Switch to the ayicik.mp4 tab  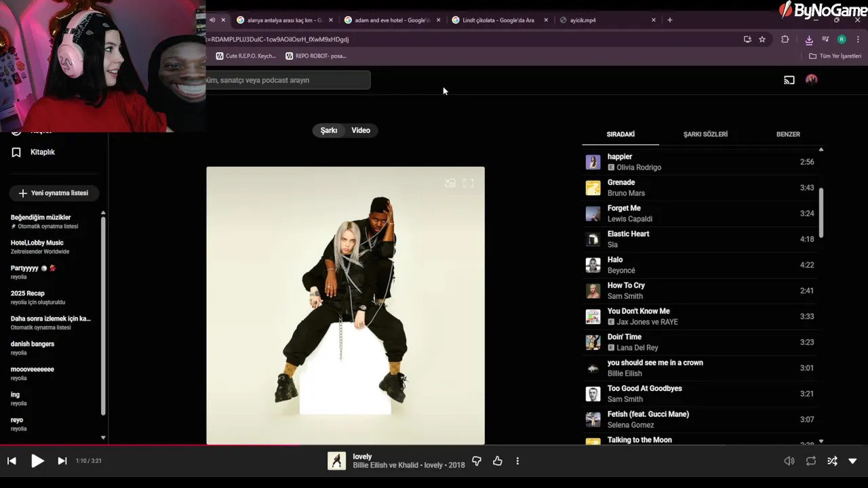[607, 20]
